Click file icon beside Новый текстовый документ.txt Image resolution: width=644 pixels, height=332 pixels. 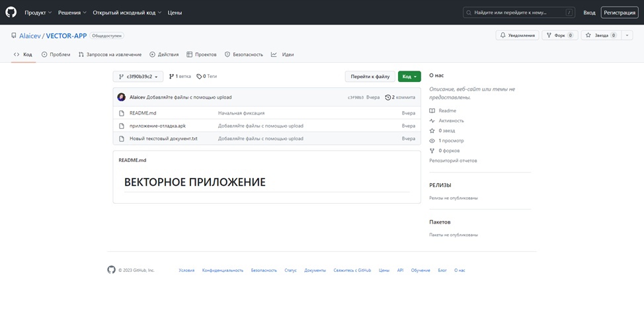121,138
